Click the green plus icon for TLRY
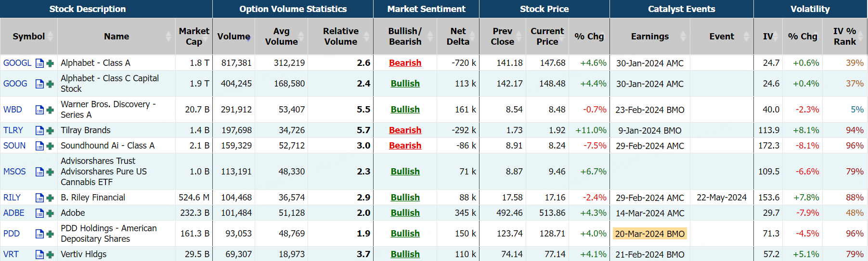This screenshot has width=868, height=261. click(x=50, y=131)
